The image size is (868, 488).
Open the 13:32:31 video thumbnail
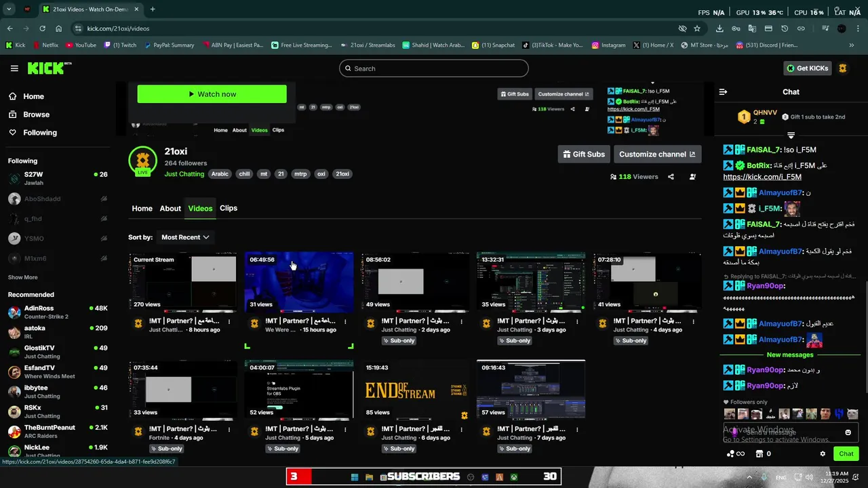531,283
